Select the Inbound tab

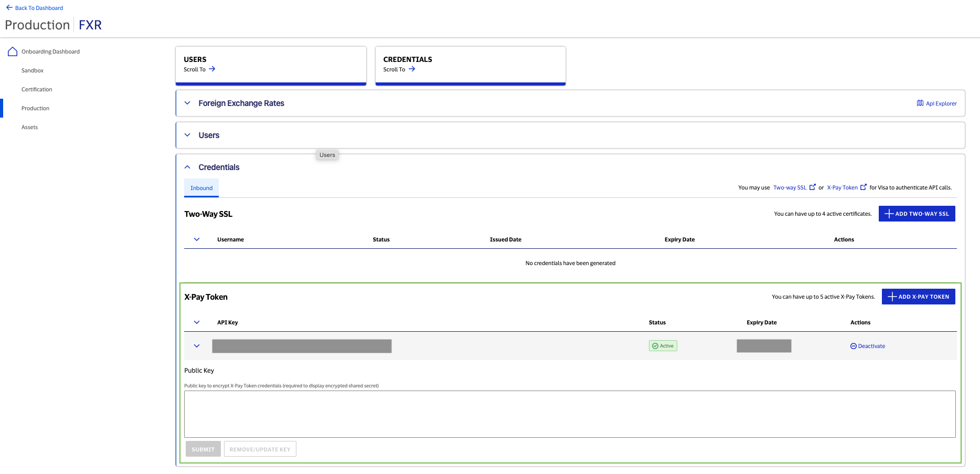point(201,188)
